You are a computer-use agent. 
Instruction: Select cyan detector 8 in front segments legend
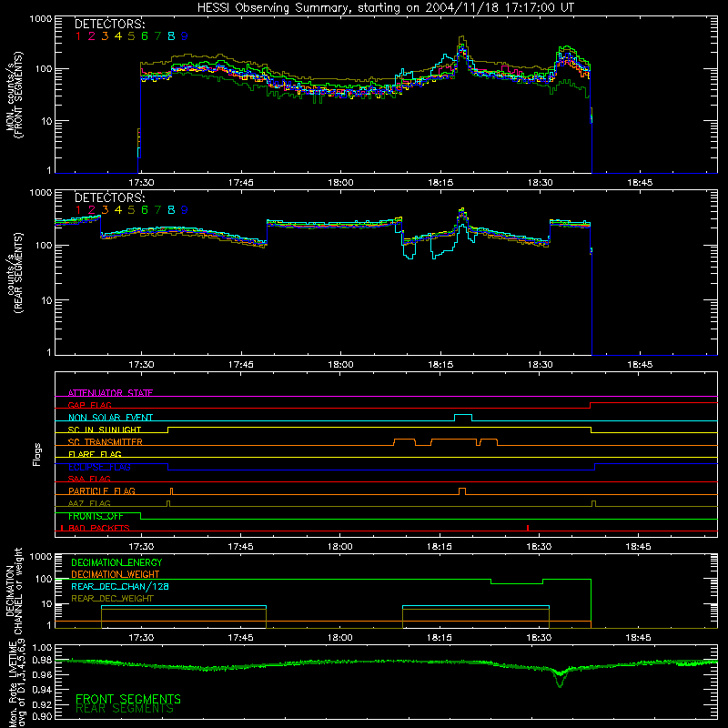(171, 36)
